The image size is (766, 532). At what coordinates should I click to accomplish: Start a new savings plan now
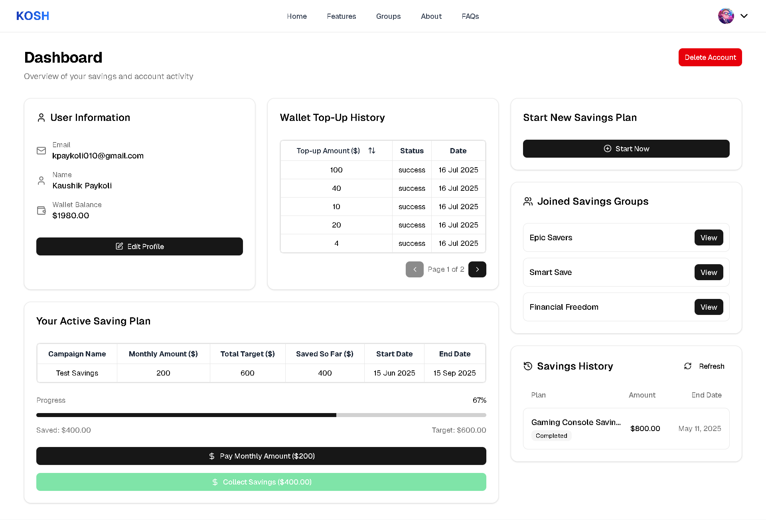(x=626, y=148)
